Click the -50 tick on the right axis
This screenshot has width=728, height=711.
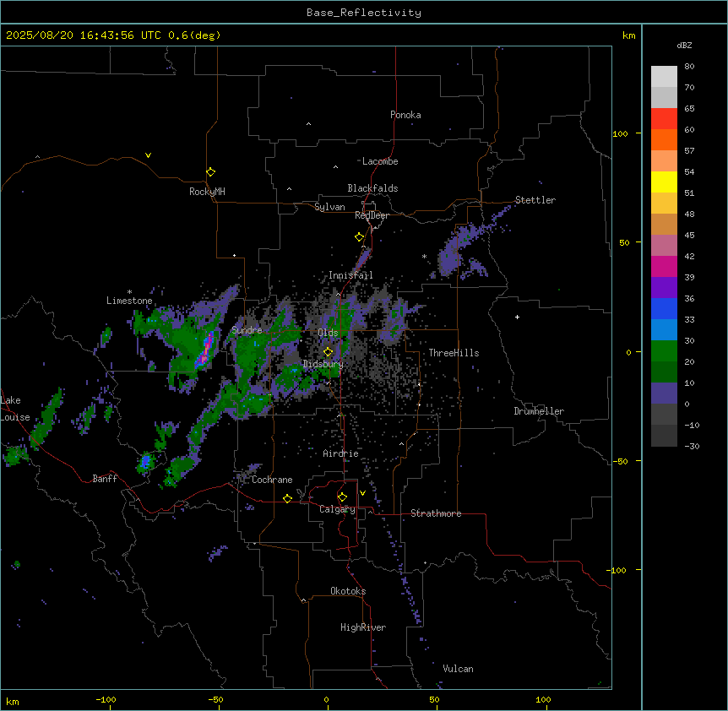[x=620, y=461]
